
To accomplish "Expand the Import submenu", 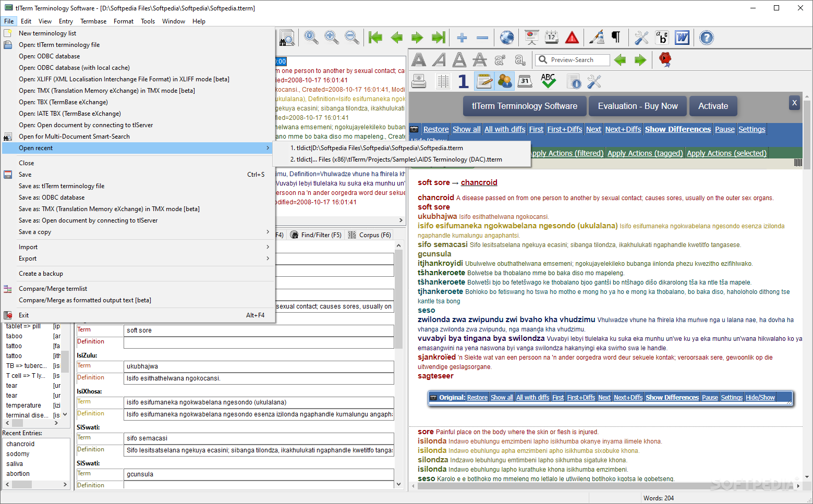I will click(138, 247).
